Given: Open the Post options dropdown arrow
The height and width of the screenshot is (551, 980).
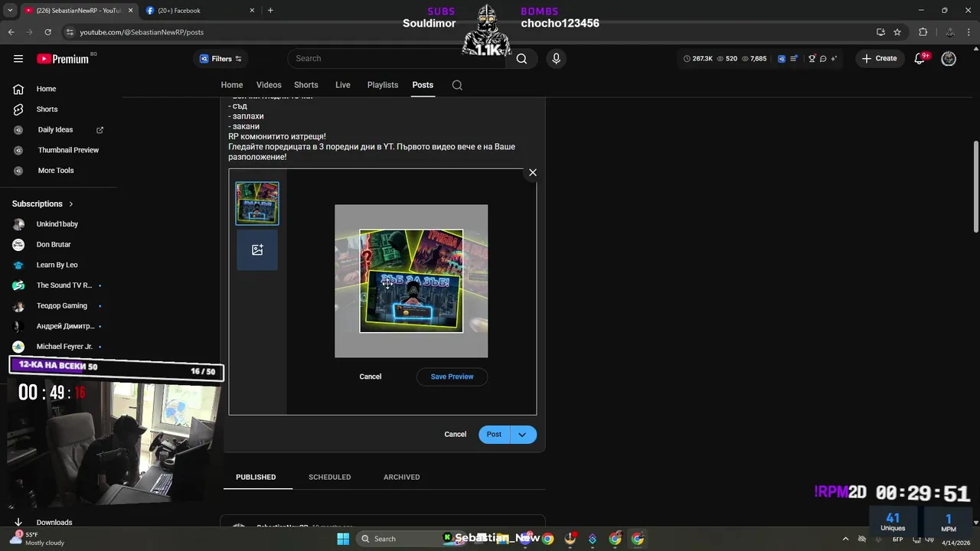Looking at the screenshot, I should [522, 435].
